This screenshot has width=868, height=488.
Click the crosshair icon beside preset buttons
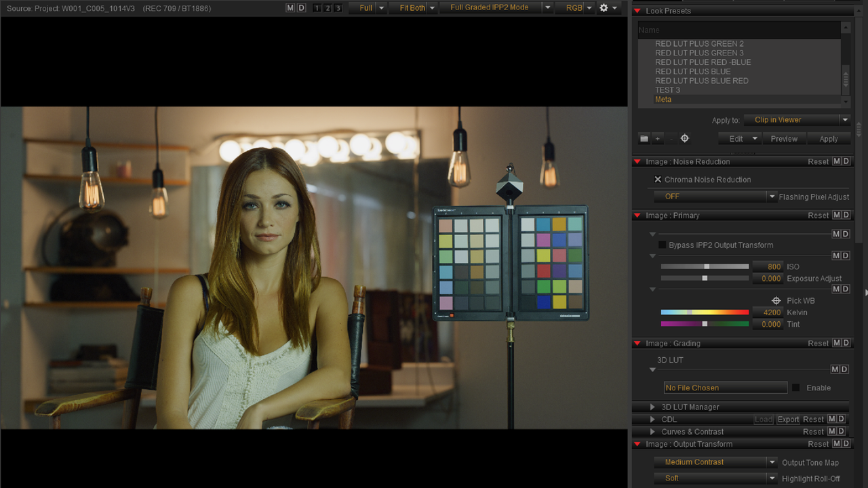click(684, 139)
